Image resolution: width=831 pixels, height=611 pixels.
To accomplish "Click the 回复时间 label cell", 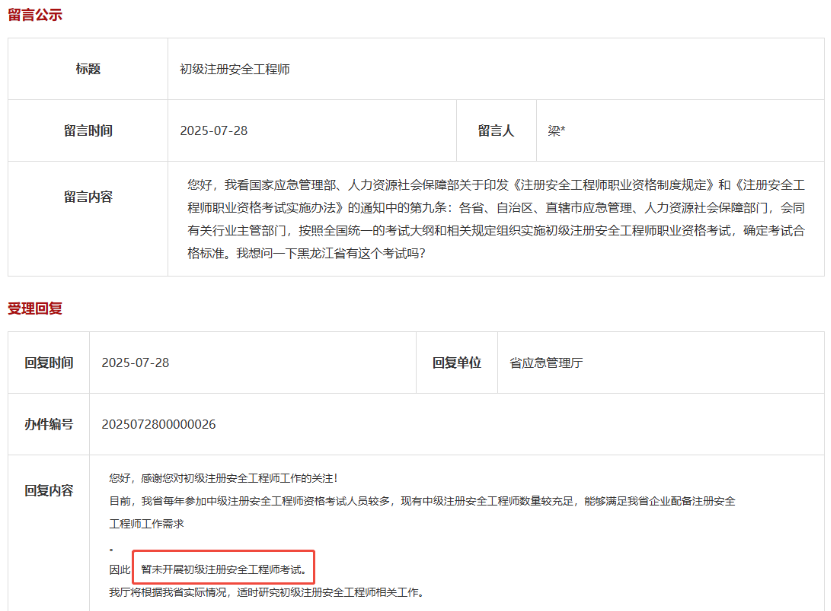I will (x=47, y=363).
